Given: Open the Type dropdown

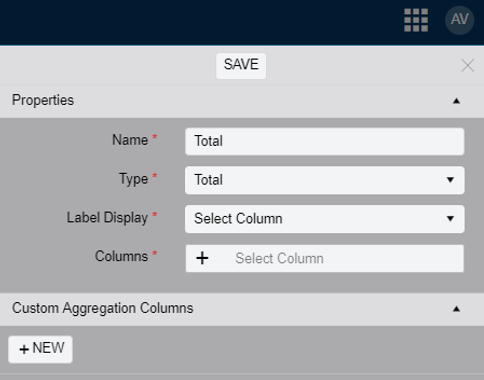Looking at the screenshot, I should (x=325, y=180).
